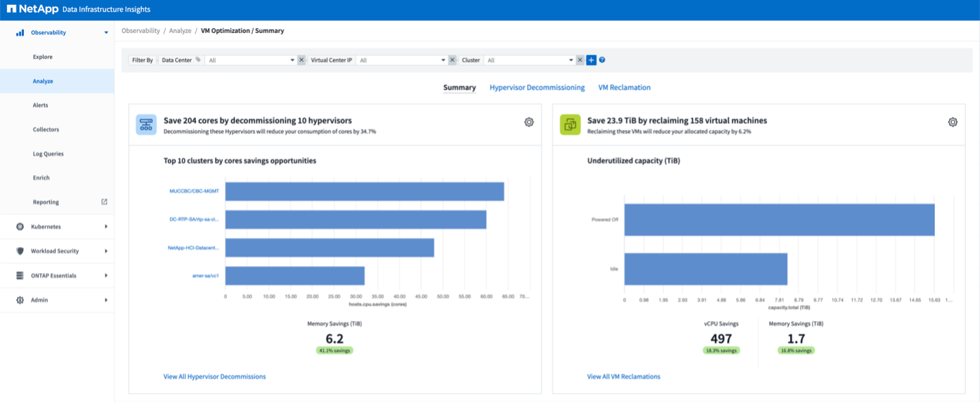Remove the Data Center filter

point(301,60)
